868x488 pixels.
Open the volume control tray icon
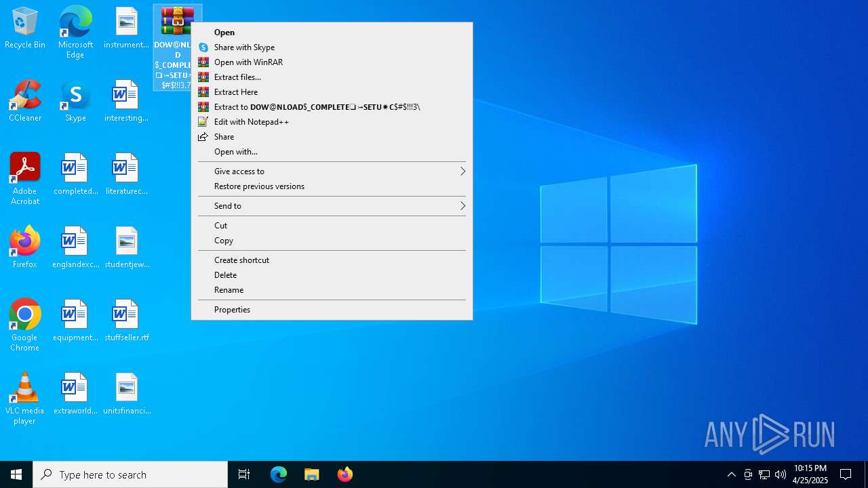[781, 474]
